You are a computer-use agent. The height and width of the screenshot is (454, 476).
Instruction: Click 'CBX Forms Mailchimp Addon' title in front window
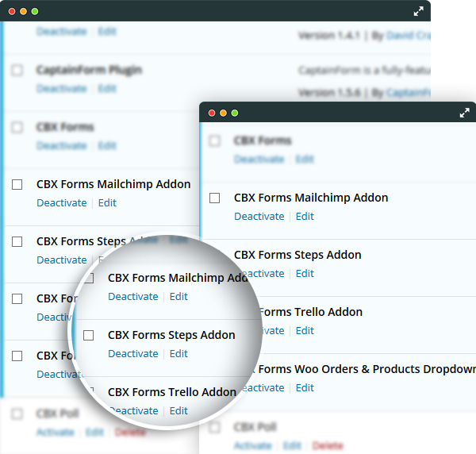tap(311, 198)
